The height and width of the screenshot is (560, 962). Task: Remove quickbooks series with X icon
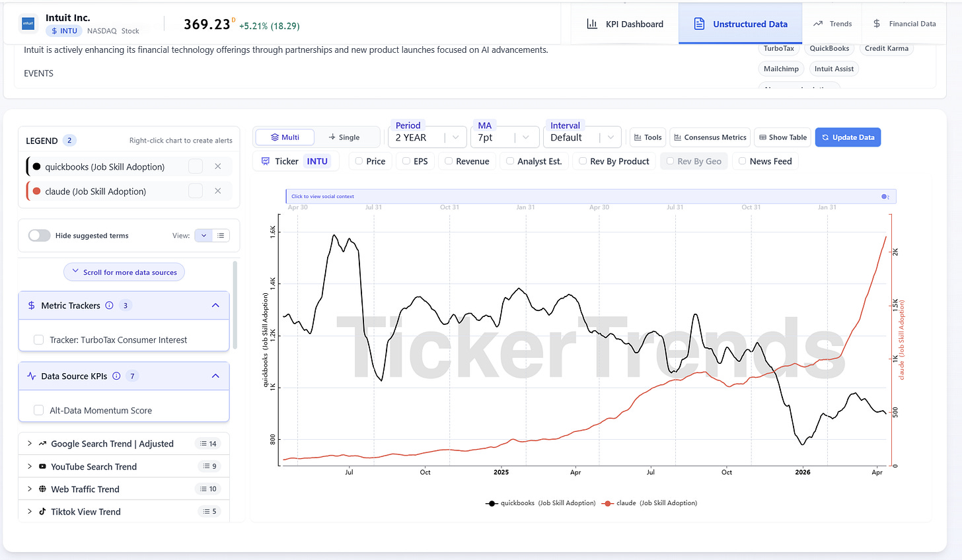(x=218, y=166)
